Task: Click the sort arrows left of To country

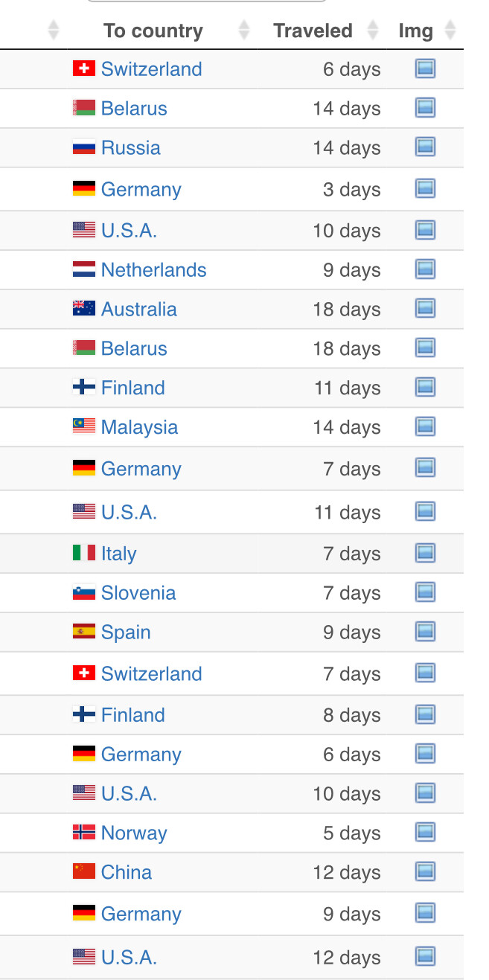Action: pos(53,31)
